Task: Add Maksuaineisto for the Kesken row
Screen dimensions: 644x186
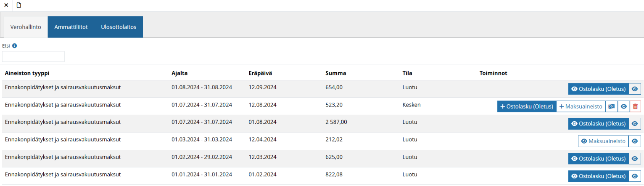Action: click(x=581, y=106)
